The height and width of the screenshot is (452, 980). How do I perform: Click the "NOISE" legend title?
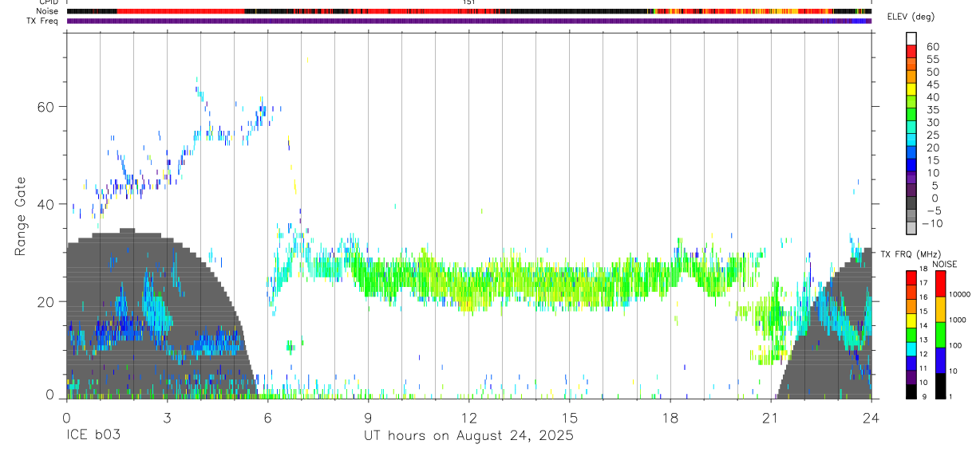tap(944, 264)
